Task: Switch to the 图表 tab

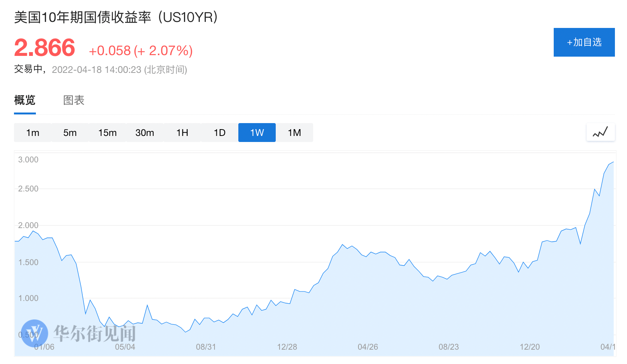Action: click(x=74, y=100)
